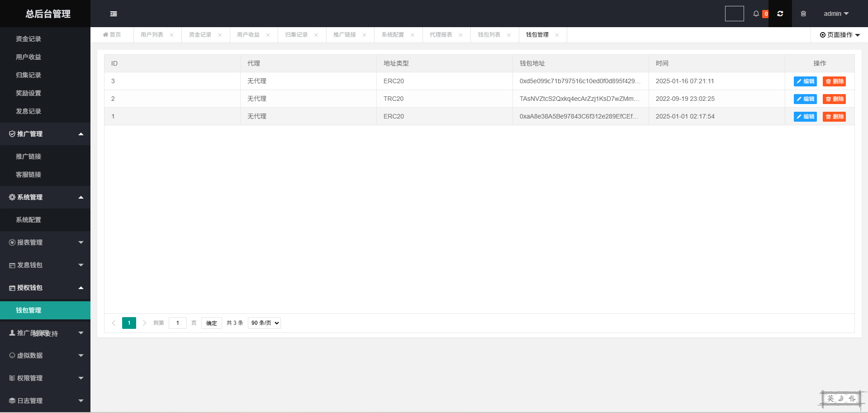868x413 pixels.
Task: Open 推广链接 in the sidebar
Action: click(x=45, y=157)
